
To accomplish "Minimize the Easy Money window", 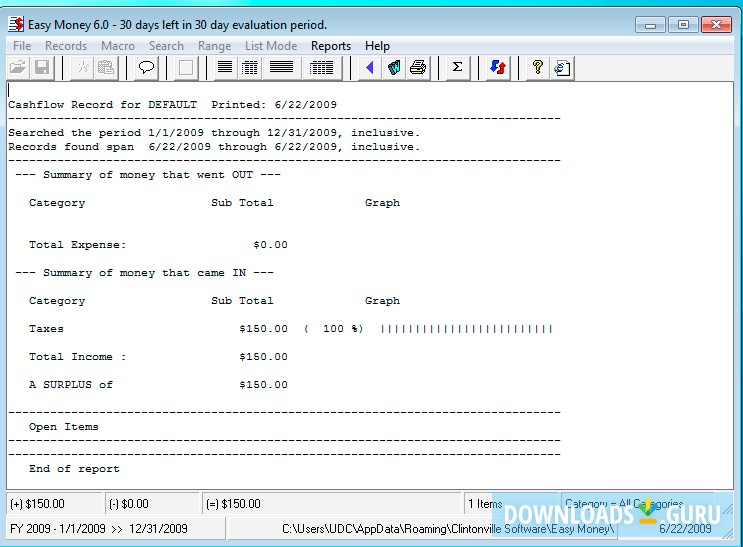I will [650, 25].
